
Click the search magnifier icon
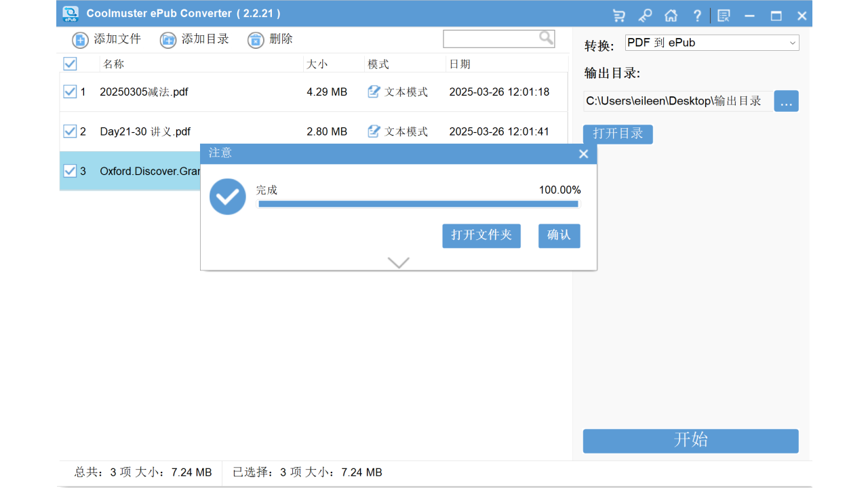(547, 39)
